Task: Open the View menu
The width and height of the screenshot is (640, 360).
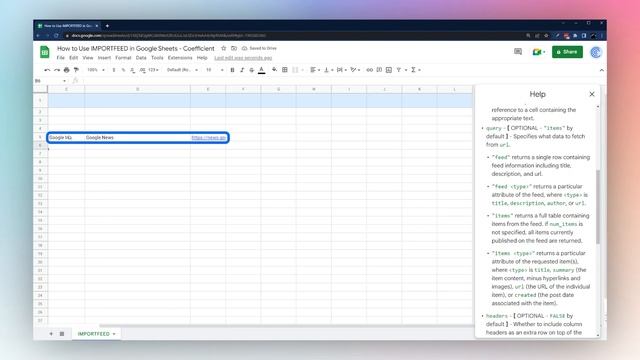Action: pyautogui.click(x=88, y=58)
